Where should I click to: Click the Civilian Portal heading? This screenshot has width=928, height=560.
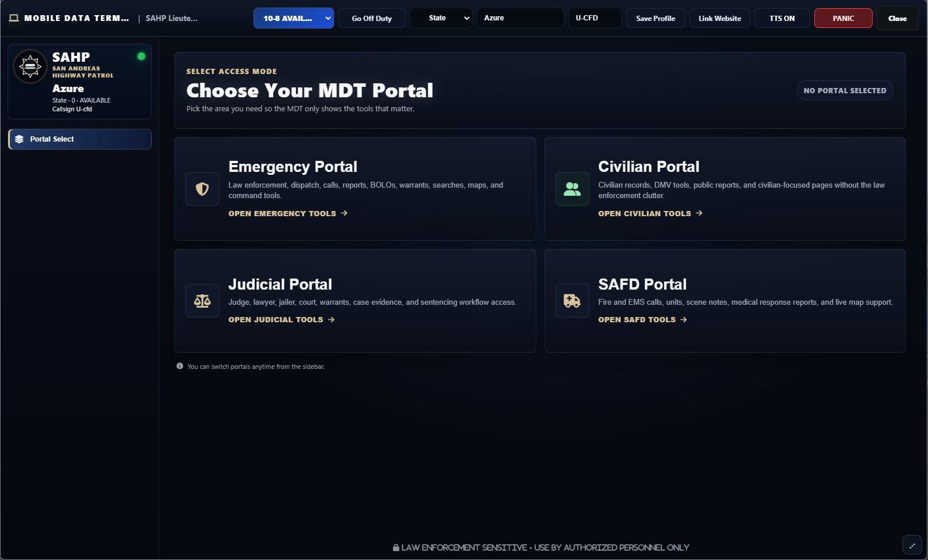click(649, 167)
